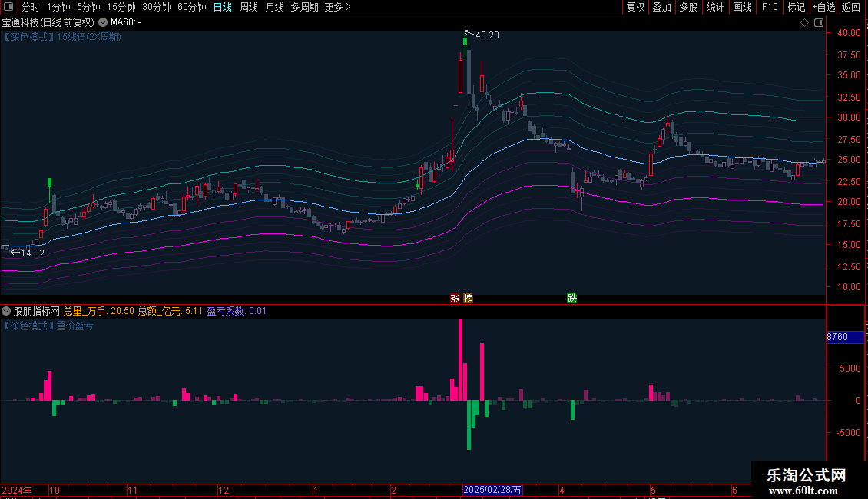Click the 8760 value tag on axis
Viewport: 868px width, 499px height.
pyautogui.click(x=845, y=336)
